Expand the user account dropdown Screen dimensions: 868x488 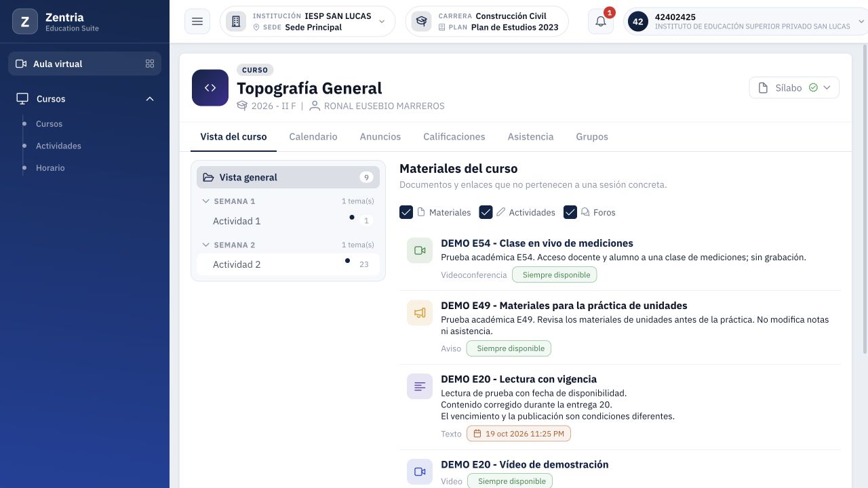tap(862, 22)
